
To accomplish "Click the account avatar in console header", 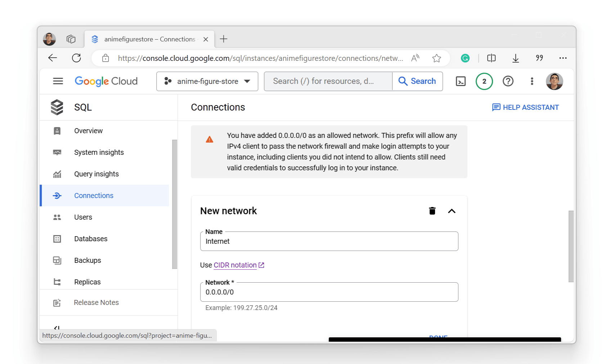I will pyautogui.click(x=555, y=81).
